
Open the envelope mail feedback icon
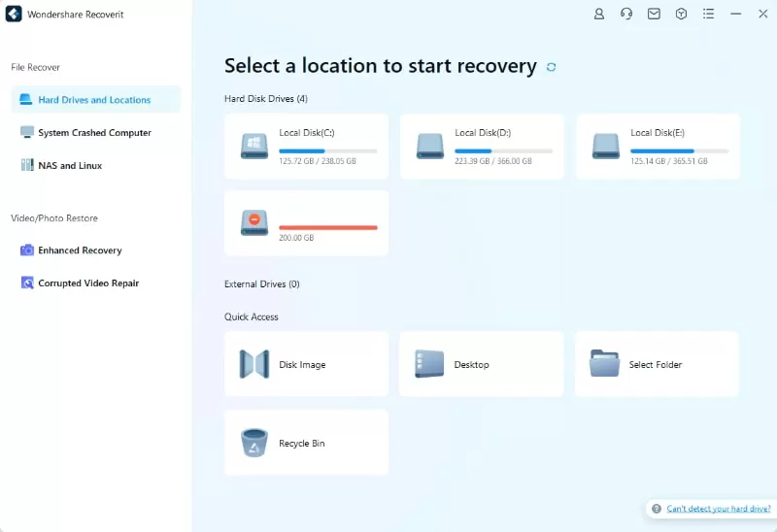point(654,14)
